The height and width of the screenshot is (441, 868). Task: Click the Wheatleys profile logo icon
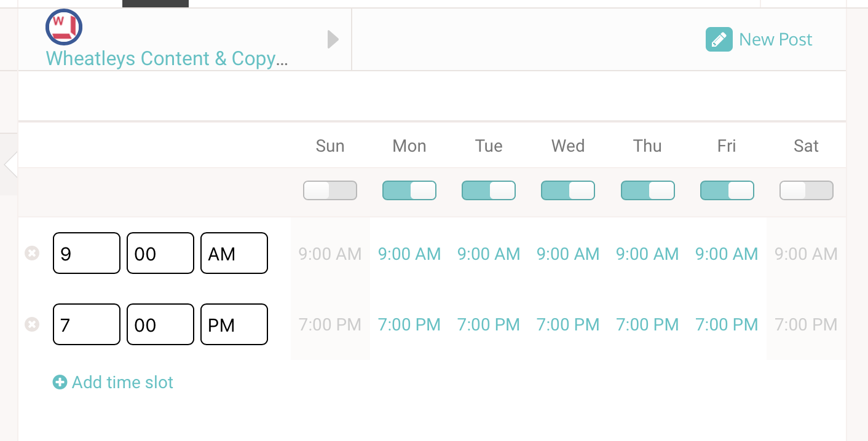64,27
